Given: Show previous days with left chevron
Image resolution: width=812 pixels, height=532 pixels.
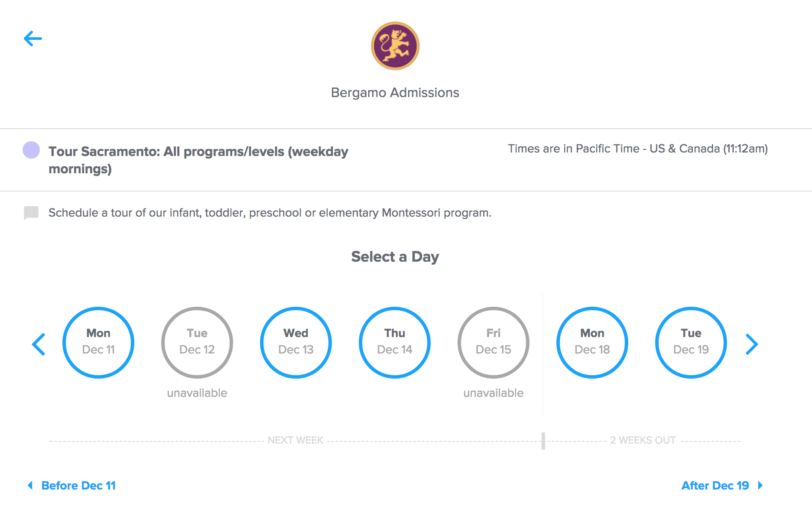Looking at the screenshot, I should 39,344.
